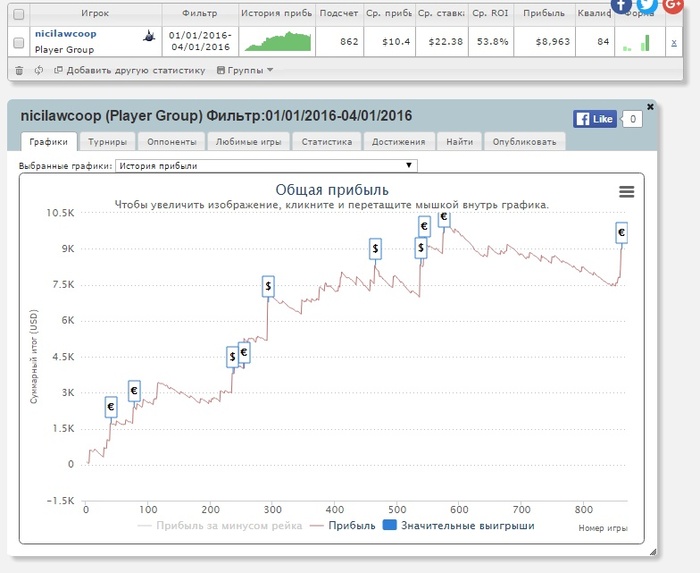Click the euro win marker near game 255
Screen dimensions: 700x573
coord(244,353)
